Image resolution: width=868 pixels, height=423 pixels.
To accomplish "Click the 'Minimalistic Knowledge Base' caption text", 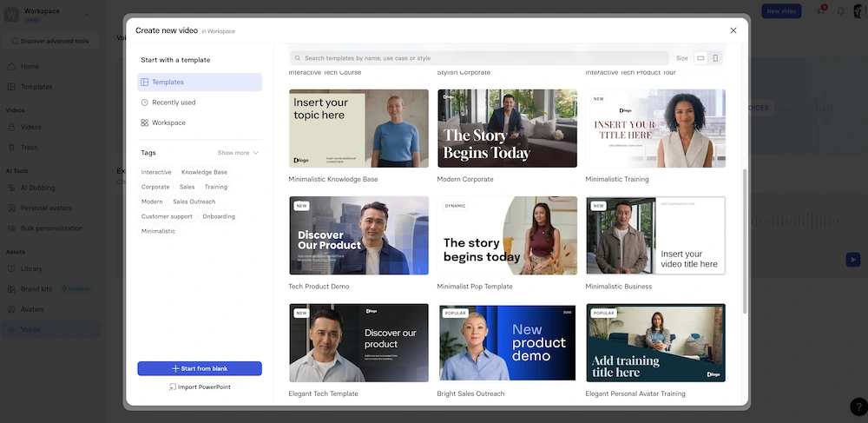I will click(333, 180).
